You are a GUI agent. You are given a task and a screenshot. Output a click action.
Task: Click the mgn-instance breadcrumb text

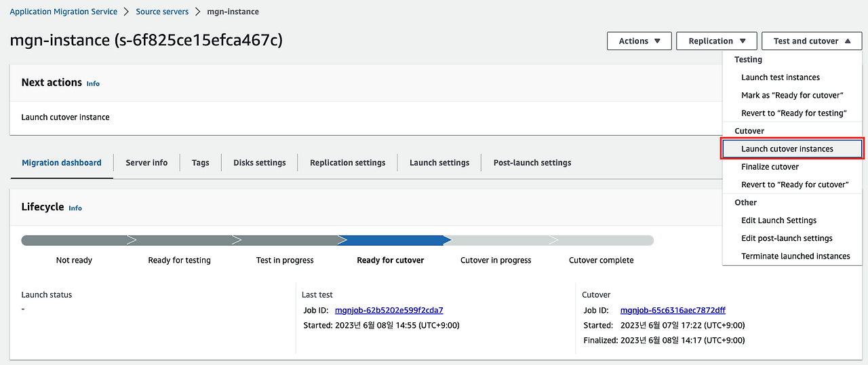pos(233,12)
